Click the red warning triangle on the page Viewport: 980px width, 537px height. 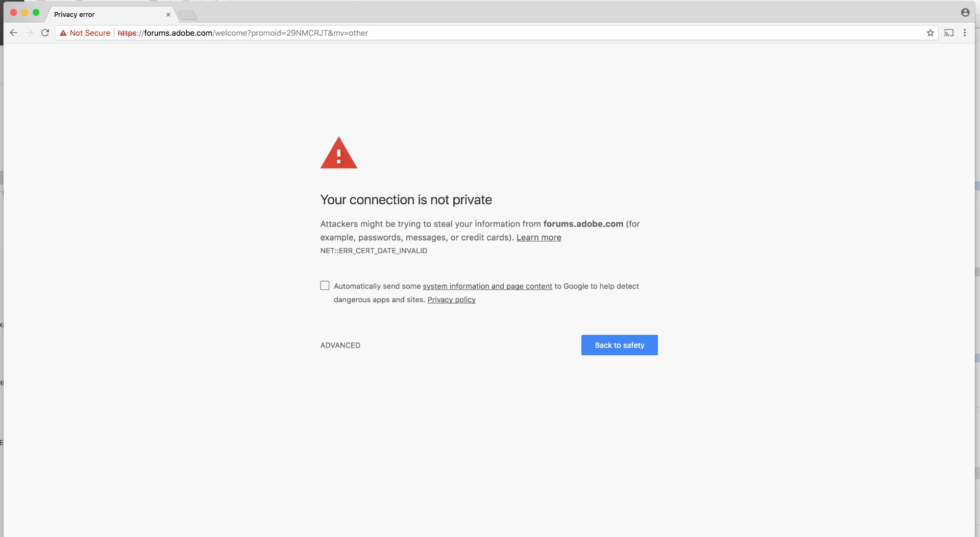tap(338, 153)
